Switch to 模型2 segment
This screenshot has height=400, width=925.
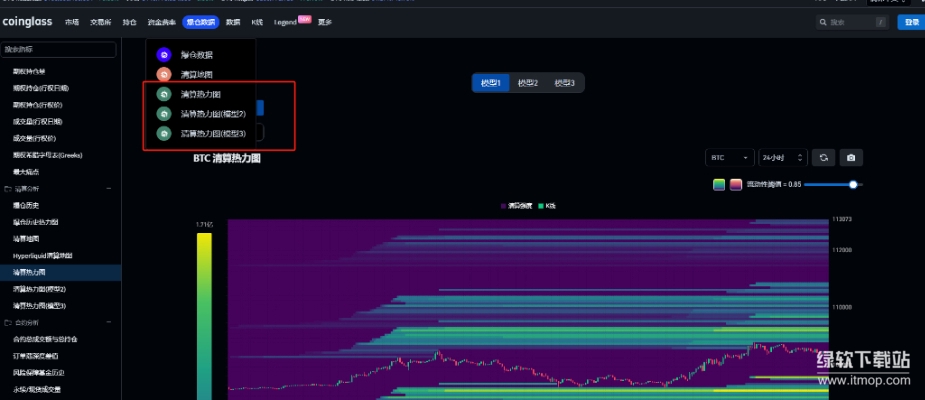(x=528, y=83)
